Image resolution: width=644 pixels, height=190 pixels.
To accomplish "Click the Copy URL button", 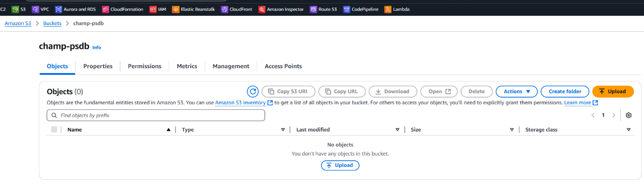I will coord(342,91).
